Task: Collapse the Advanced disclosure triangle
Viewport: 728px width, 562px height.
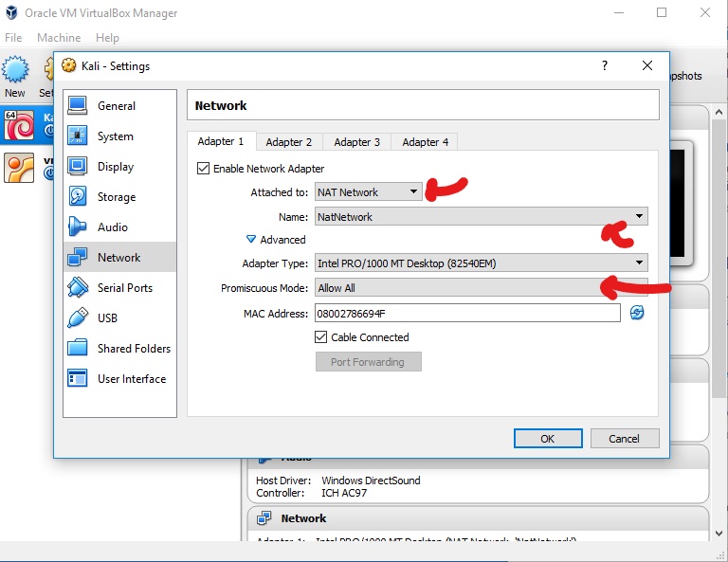Action: (250, 239)
